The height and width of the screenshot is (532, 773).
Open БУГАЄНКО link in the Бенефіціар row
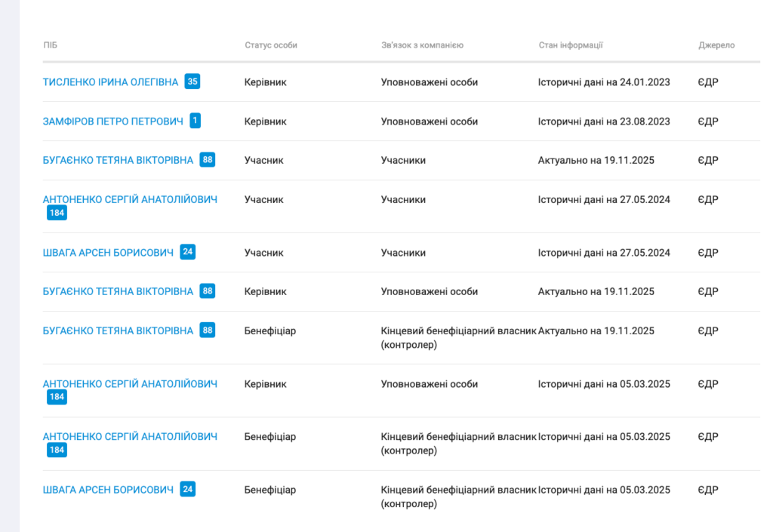pos(118,331)
